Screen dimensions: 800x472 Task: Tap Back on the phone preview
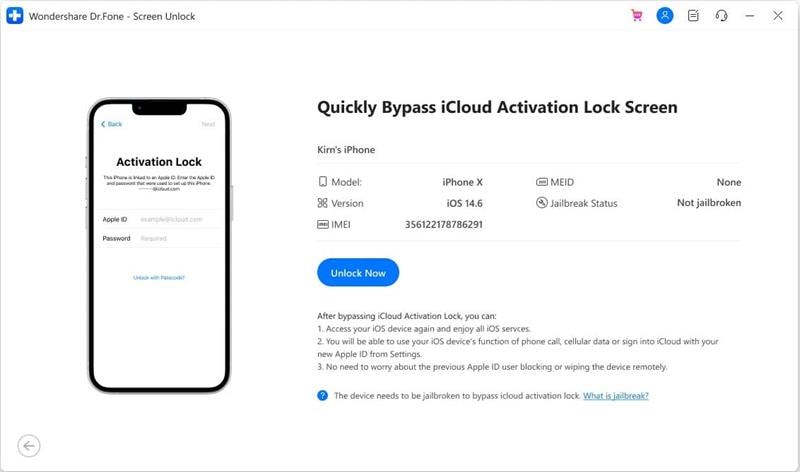point(111,124)
